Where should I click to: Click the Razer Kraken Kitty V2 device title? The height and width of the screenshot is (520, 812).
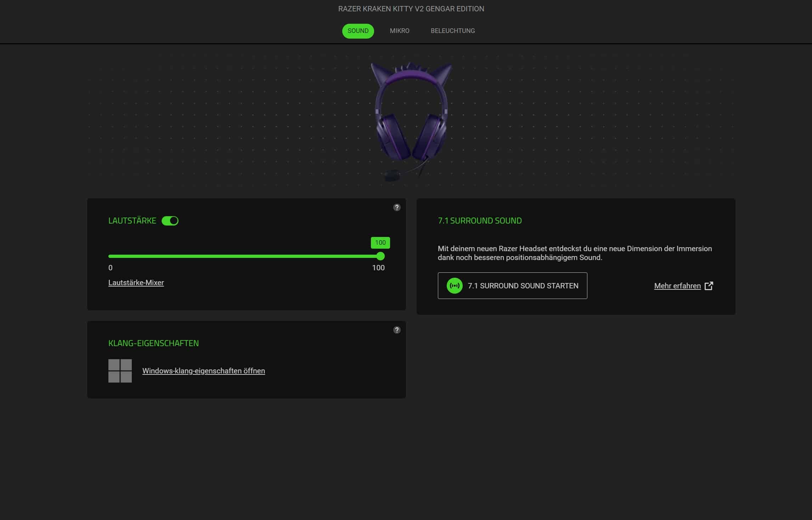click(411, 9)
